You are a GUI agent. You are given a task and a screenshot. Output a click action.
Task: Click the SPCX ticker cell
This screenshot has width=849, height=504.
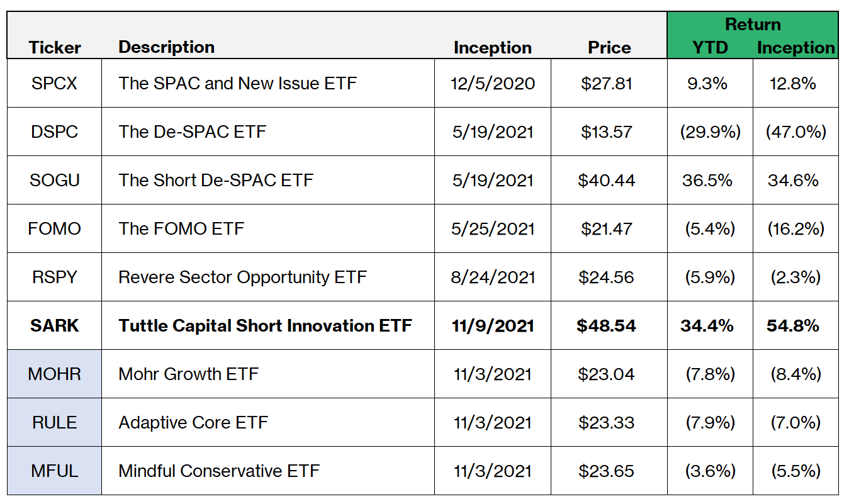pyautogui.click(x=54, y=83)
